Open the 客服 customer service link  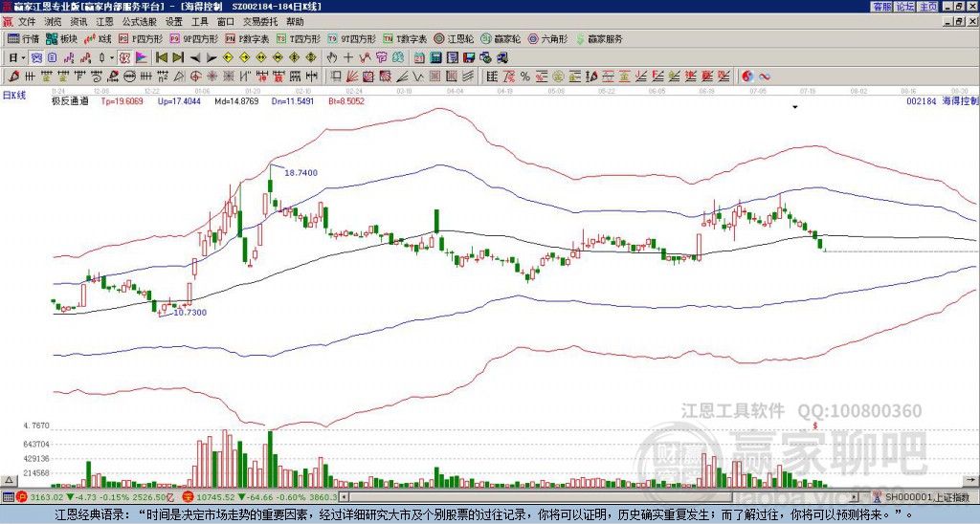[x=881, y=7]
